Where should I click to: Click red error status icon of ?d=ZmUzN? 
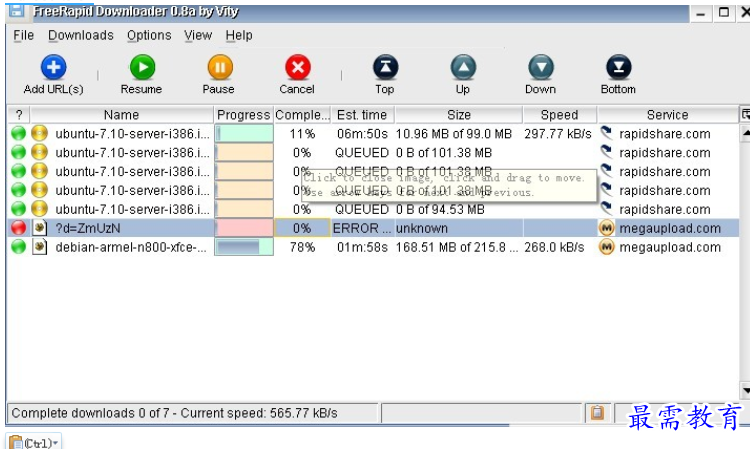19,228
